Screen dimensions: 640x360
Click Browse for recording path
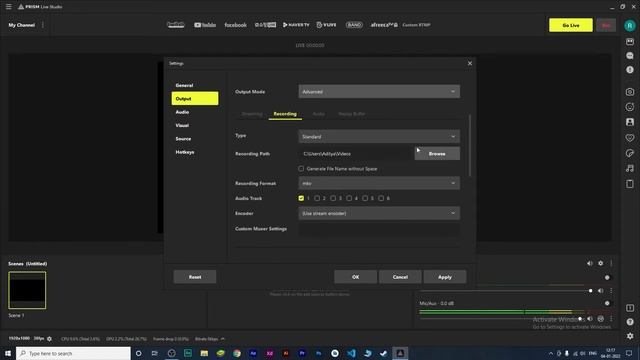coord(437,153)
